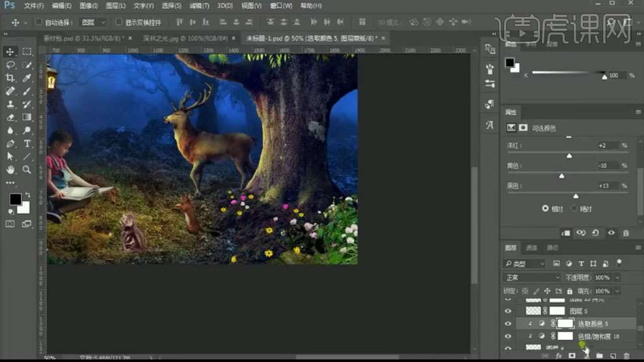Screen dimensions: 644x362
Task: Select the History Brush tool
Action: pyautogui.click(x=27, y=104)
